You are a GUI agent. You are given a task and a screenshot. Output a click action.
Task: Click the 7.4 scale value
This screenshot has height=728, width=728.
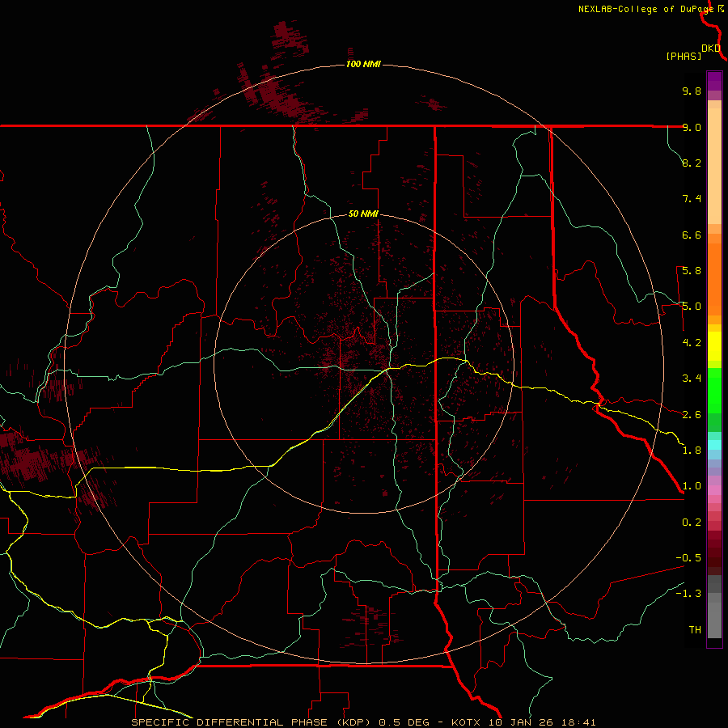pos(692,199)
